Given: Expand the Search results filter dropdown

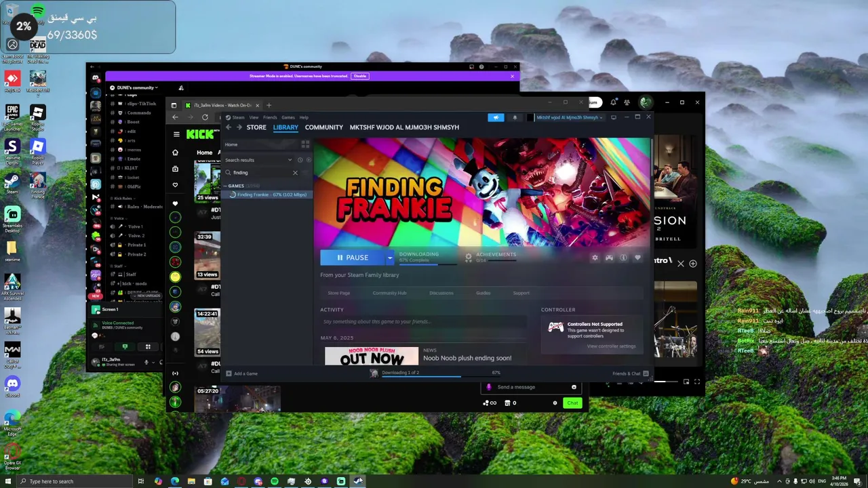Looking at the screenshot, I should pyautogui.click(x=290, y=160).
